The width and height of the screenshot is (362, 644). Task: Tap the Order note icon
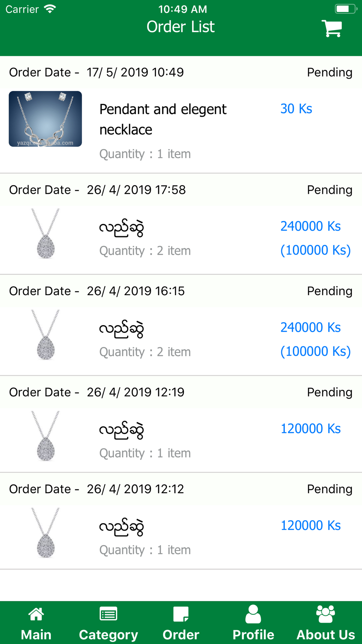(x=181, y=614)
